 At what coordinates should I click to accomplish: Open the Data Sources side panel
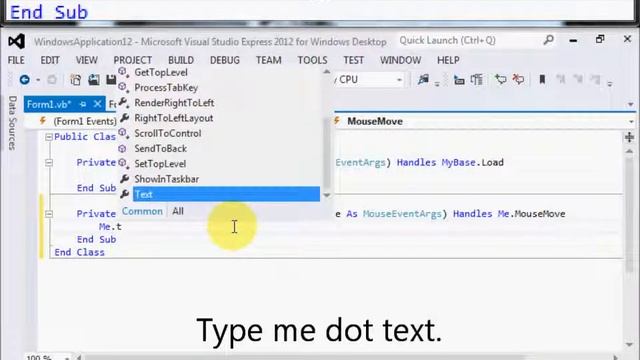point(12,123)
